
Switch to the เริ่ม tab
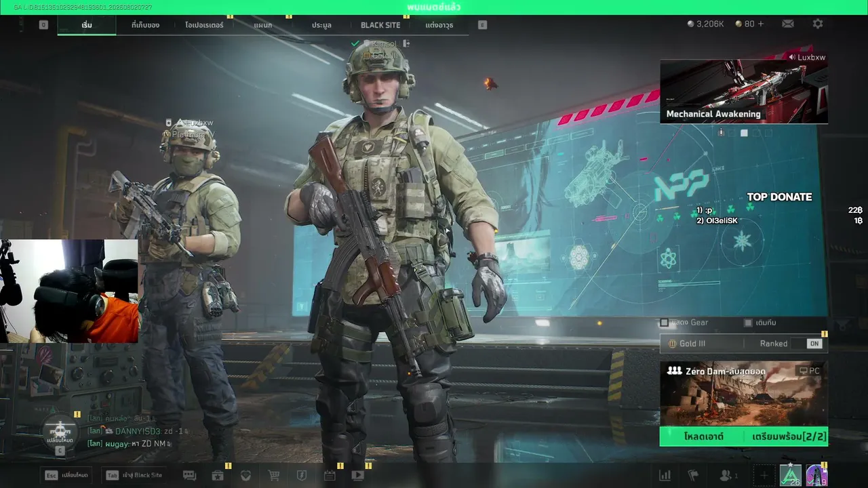(87, 25)
